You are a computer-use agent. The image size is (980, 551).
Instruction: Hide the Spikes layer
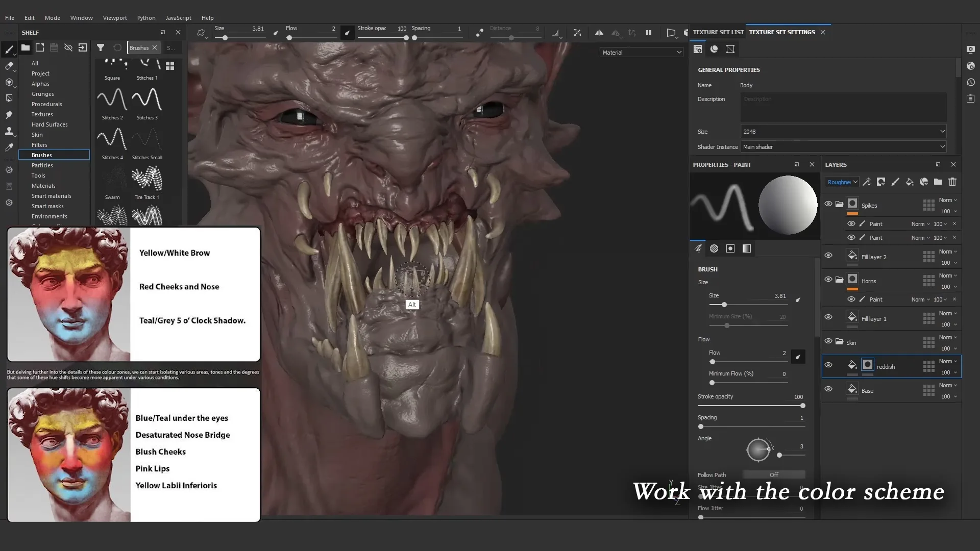(828, 204)
